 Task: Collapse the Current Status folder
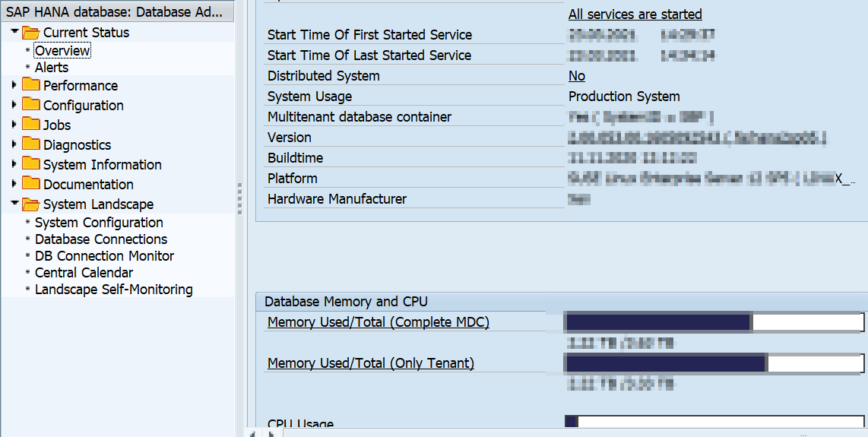point(14,32)
